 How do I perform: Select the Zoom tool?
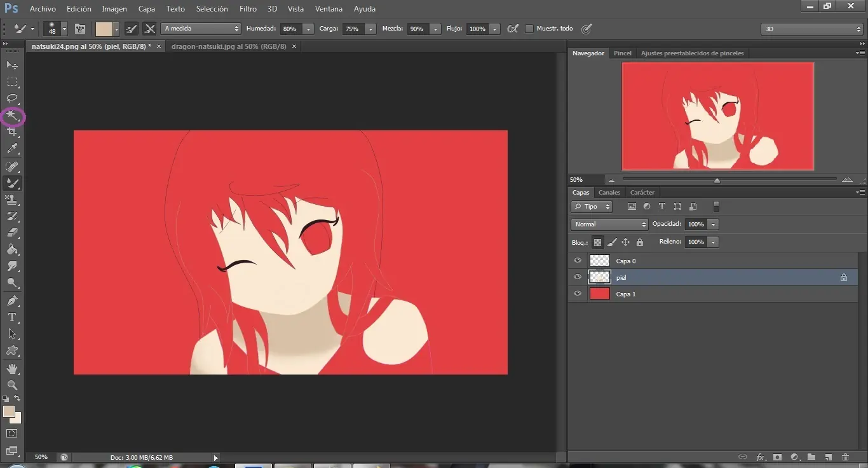[12, 385]
